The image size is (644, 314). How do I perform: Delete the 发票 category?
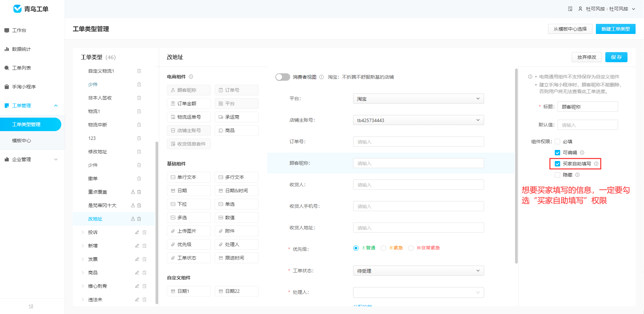click(x=144, y=259)
